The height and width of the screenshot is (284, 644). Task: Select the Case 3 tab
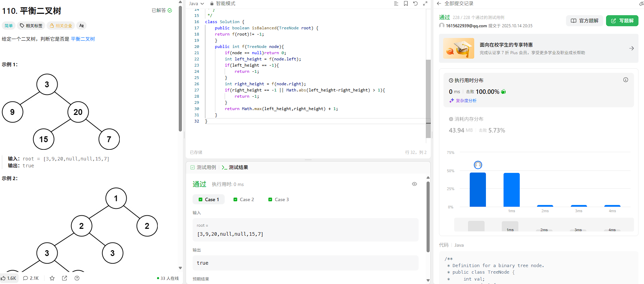tap(279, 199)
